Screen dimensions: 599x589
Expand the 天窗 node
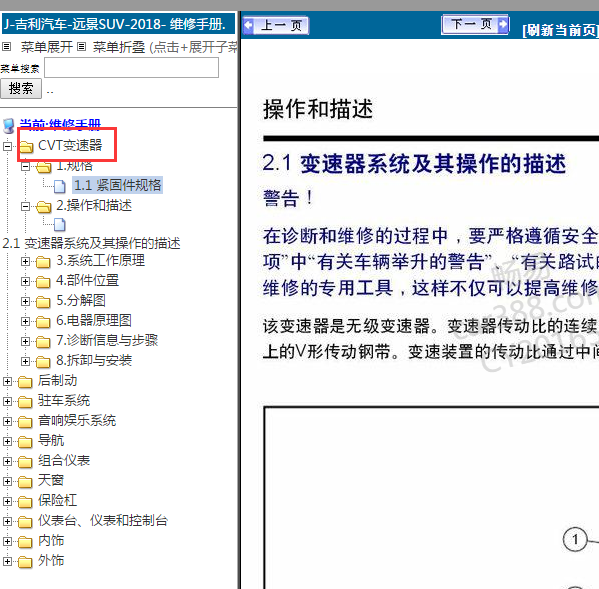click(x=7, y=481)
